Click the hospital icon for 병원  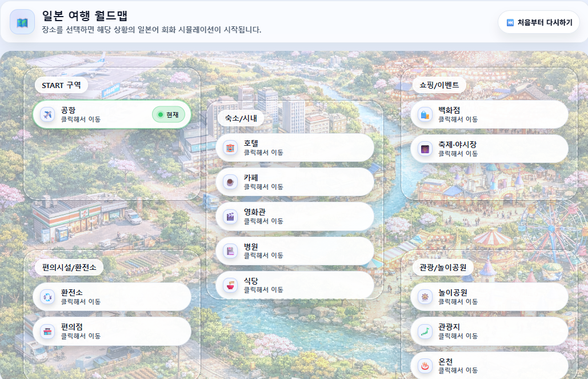point(230,250)
